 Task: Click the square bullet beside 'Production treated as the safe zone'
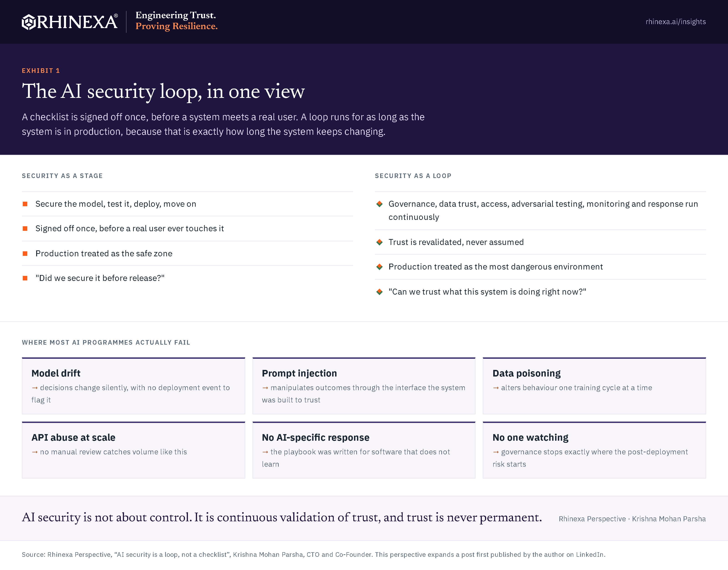(x=25, y=254)
